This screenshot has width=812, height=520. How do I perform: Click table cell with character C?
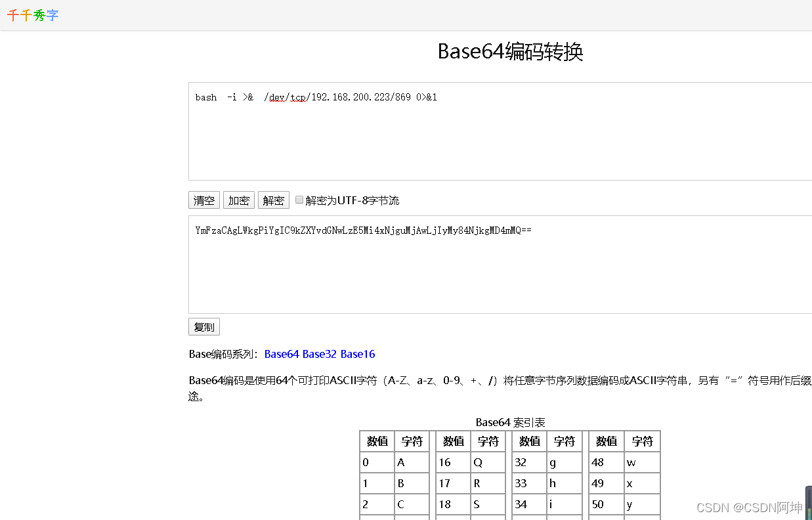click(x=412, y=504)
